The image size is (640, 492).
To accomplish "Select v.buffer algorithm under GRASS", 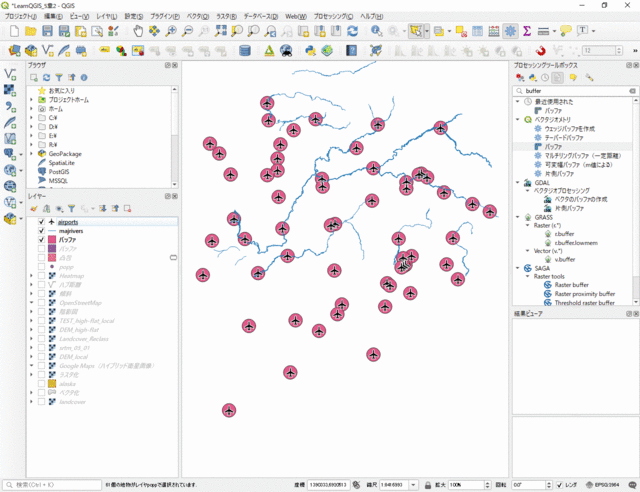I will (565, 259).
